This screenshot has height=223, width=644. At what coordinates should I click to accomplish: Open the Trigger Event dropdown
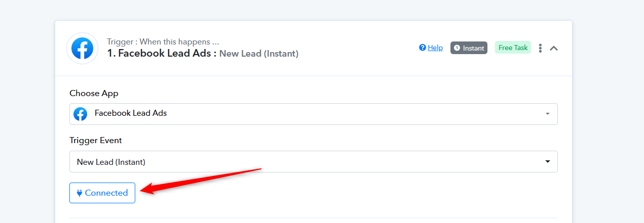pos(314,162)
